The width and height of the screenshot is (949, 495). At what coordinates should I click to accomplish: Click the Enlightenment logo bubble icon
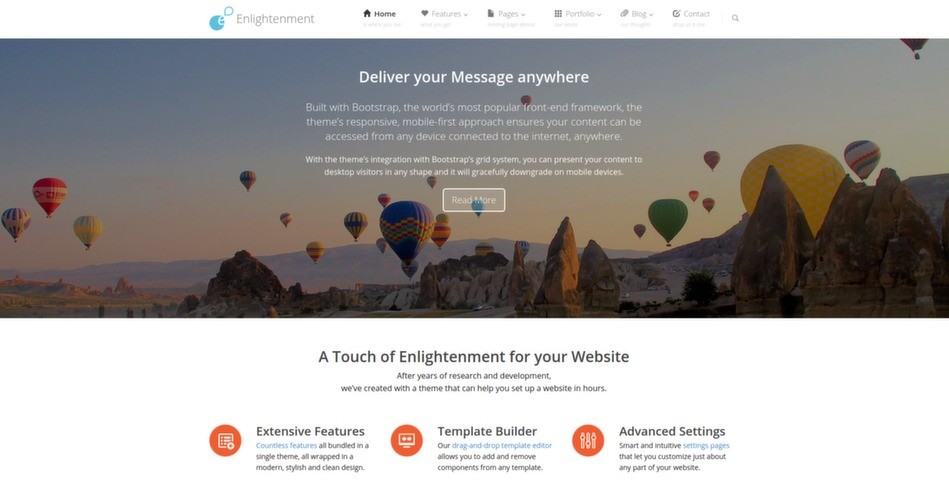pyautogui.click(x=221, y=19)
